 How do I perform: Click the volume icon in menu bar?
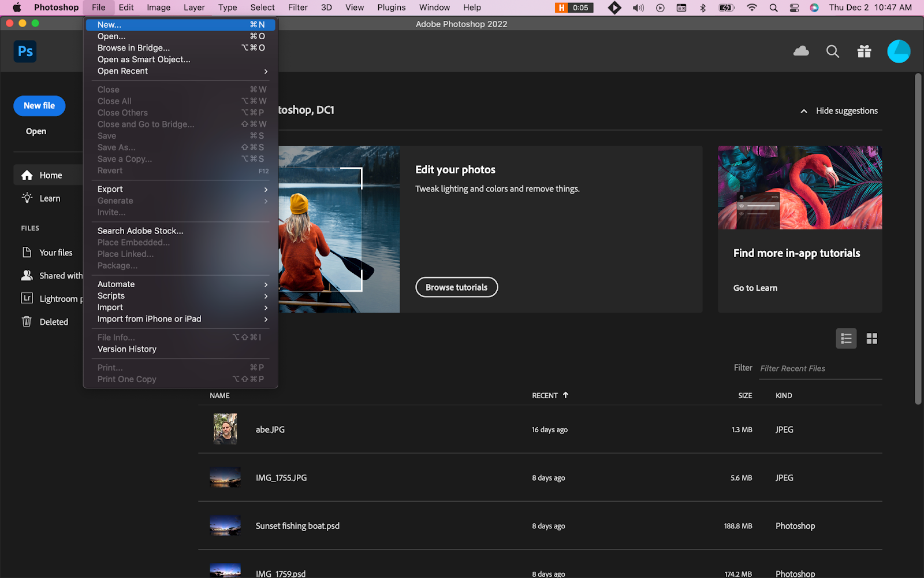[638, 8]
